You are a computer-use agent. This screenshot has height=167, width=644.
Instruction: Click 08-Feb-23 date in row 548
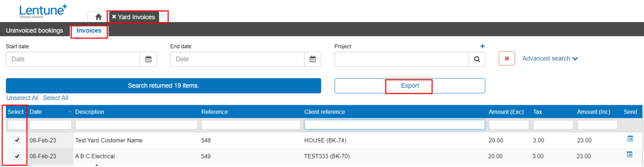tap(43, 141)
